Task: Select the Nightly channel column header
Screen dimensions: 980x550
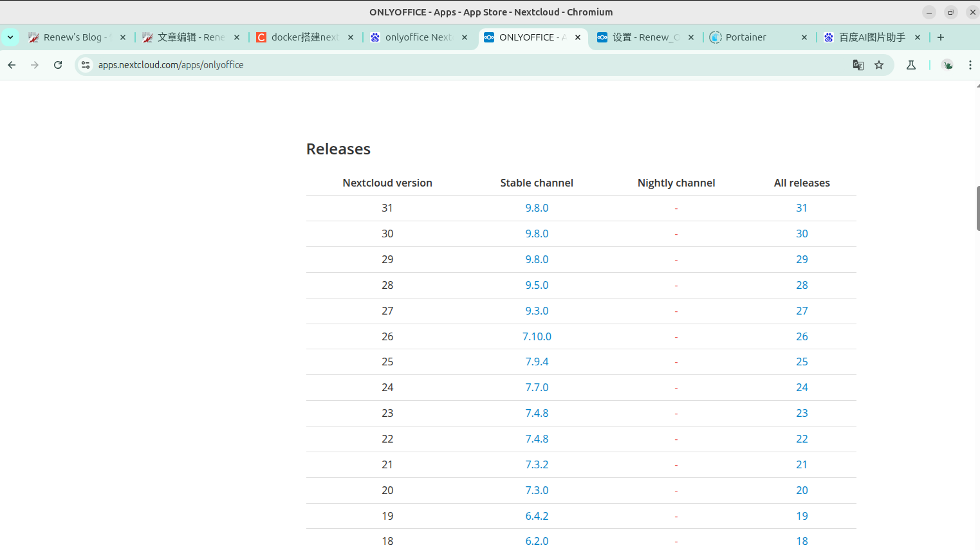Action: [676, 183]
